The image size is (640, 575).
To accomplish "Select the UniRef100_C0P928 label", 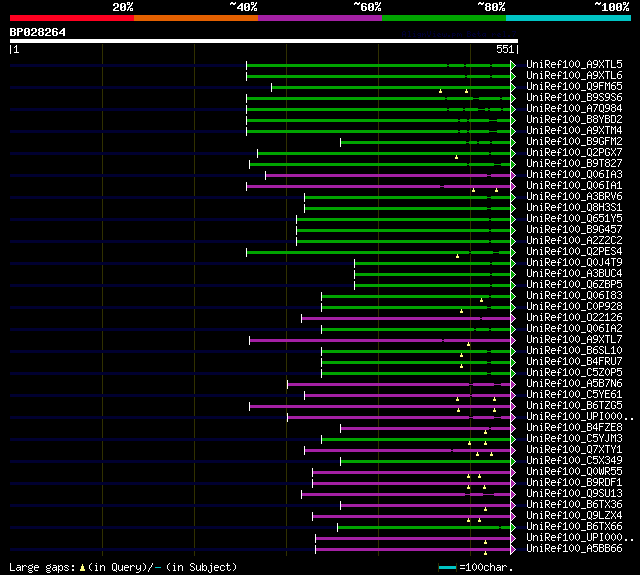I will (574, 307).
